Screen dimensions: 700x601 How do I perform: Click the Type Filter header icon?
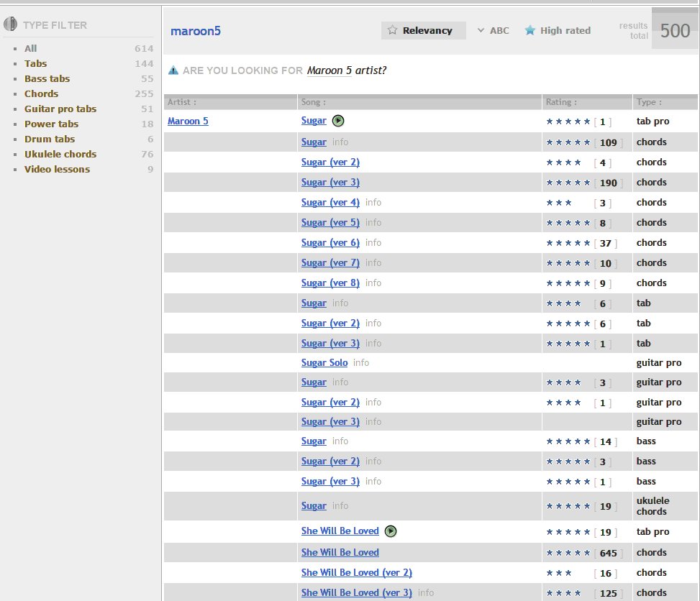pyautogui.click(x=11, y=24)
